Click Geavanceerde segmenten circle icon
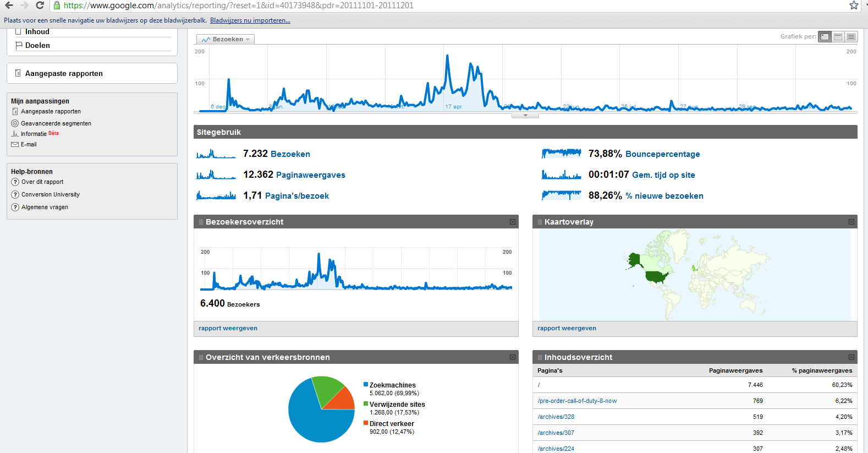The width and height of the screenshot is (868, 453). tap(15, 123)
